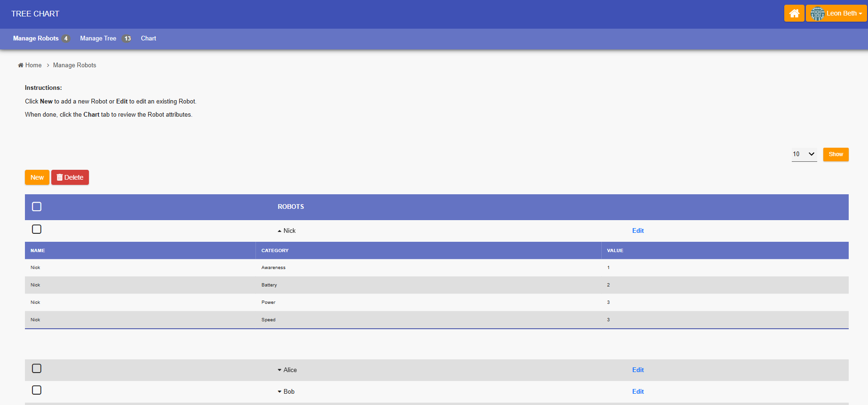Switch to the Manage Tree tab
This screenshot has height=405, width=868.
[x=98, y=39]
